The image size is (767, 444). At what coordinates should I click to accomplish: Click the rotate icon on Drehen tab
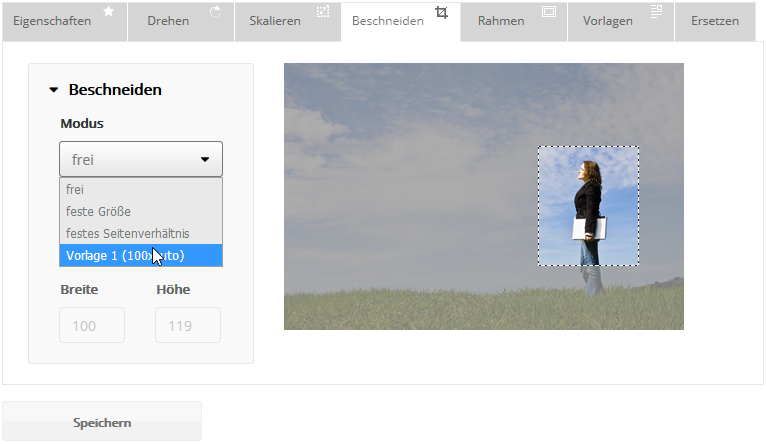point(215,12)
